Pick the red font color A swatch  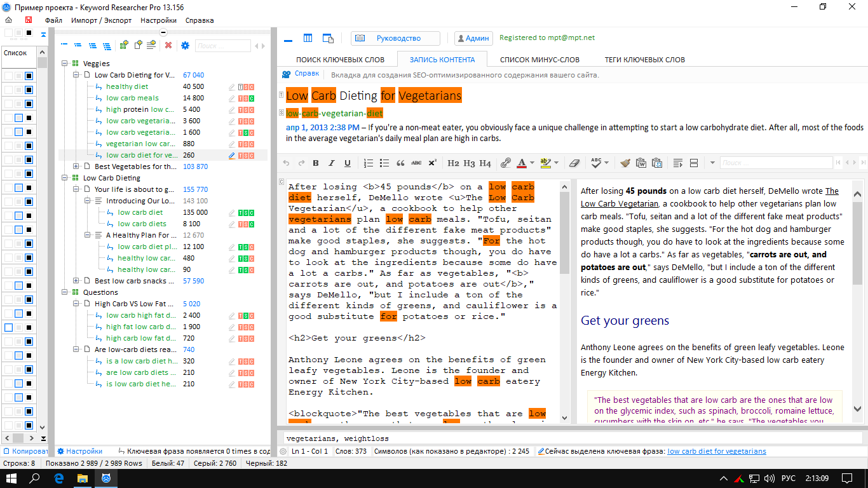coord(522,163)
